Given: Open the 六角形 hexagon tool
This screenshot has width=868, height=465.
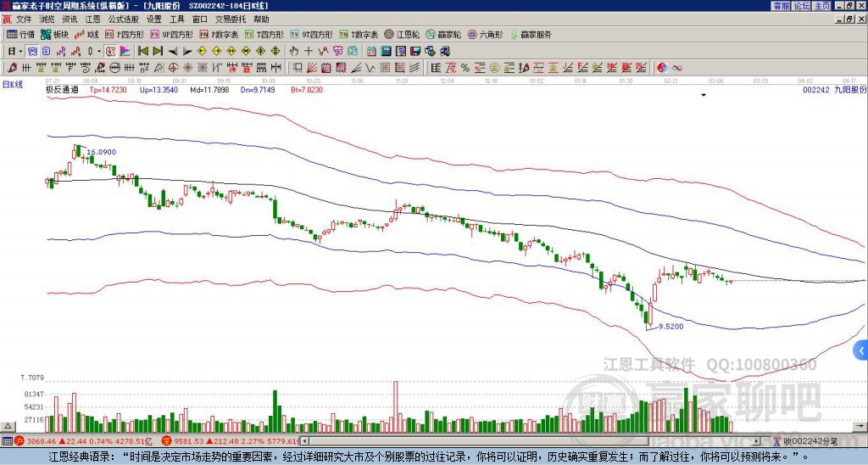Looking at the screenshot, I should pyautogui.click(x=485, y=34).
